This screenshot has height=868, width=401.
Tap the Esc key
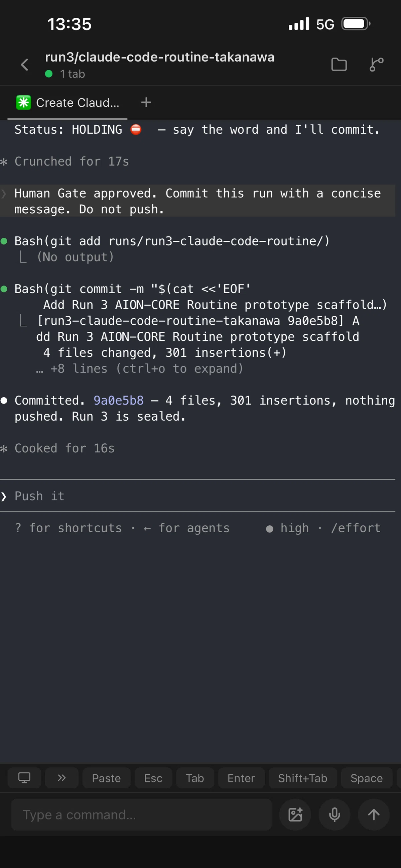tap(153, 778)
